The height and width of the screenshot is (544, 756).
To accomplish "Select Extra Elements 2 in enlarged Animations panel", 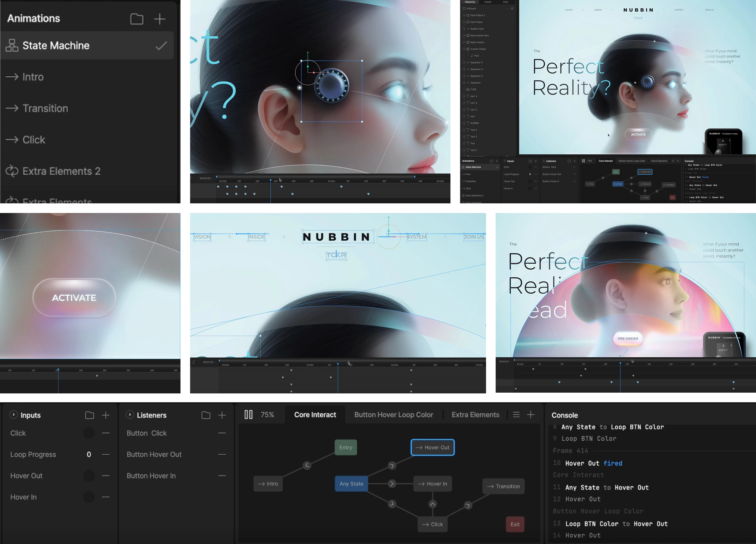I will [x=87, y=171].
